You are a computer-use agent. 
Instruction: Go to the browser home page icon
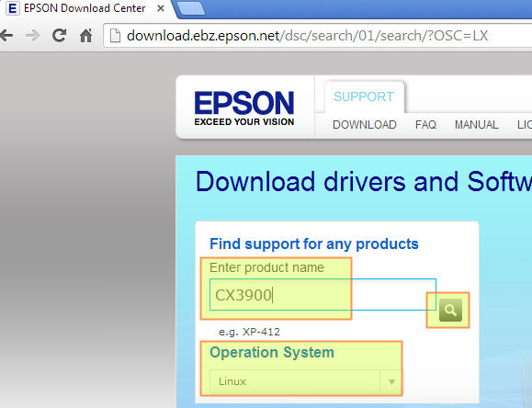coord(85,35)
